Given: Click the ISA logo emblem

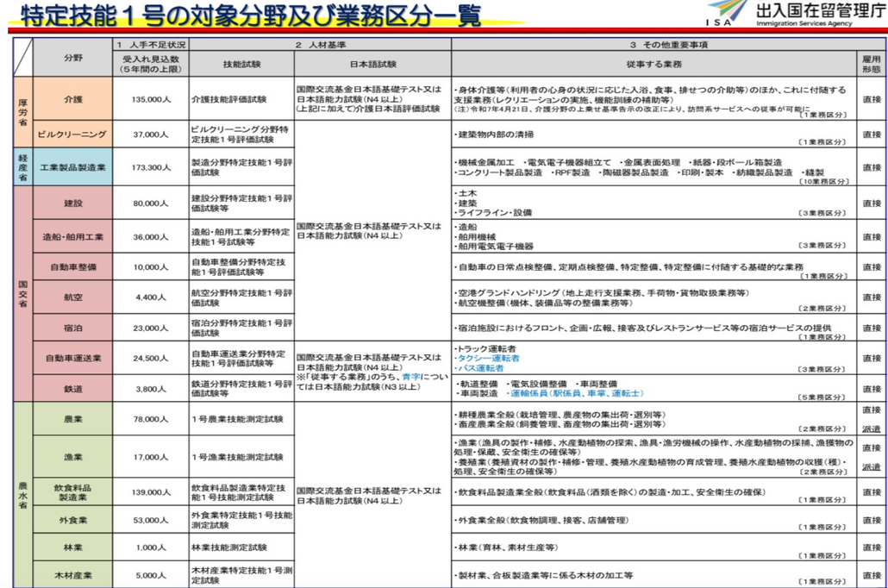Looking at the screenshot, I should click(x=727, y=14).
